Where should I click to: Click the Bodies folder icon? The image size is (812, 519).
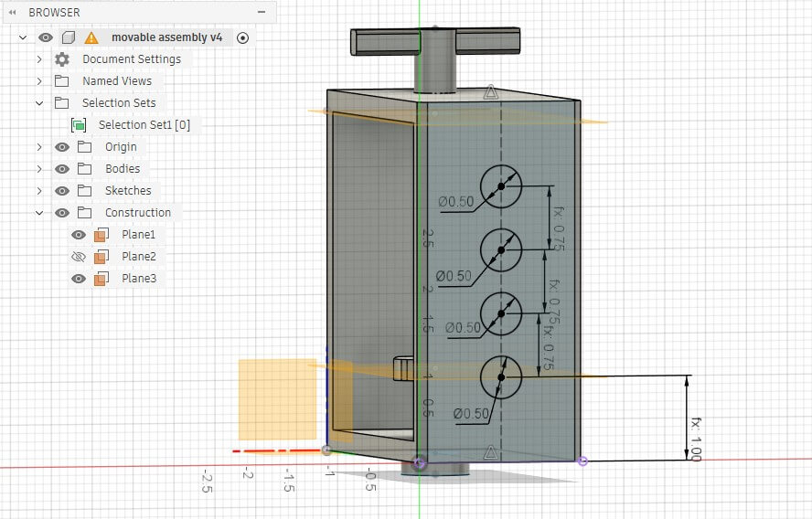84,168
